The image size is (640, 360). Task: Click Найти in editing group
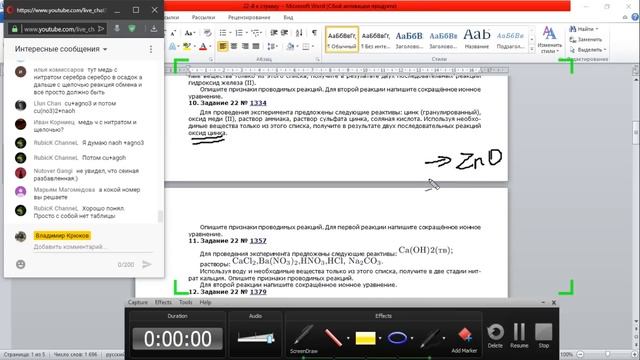pos(584,29)
